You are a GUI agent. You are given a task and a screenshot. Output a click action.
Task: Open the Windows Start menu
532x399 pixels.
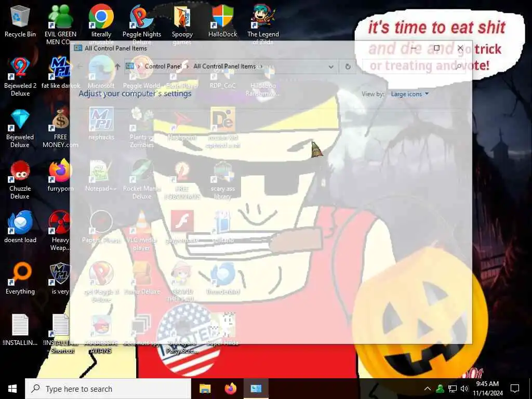click(12, 389)
